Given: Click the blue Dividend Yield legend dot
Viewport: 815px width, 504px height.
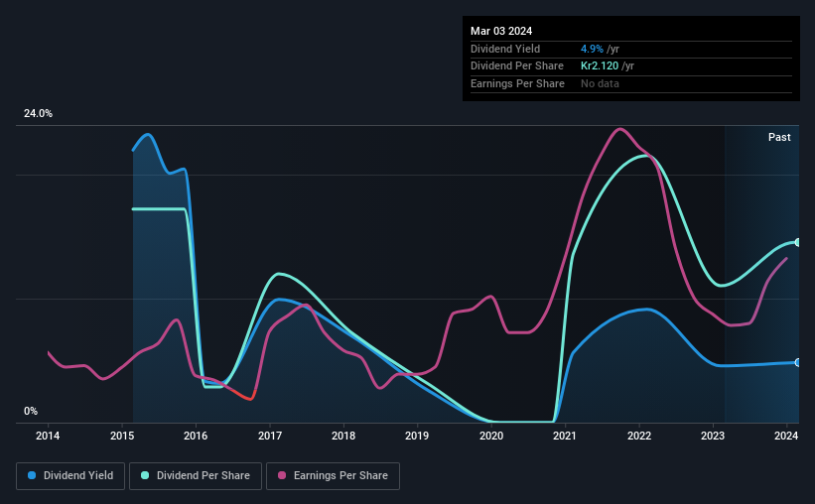Looking at the screenshot, I should [32, 475].
